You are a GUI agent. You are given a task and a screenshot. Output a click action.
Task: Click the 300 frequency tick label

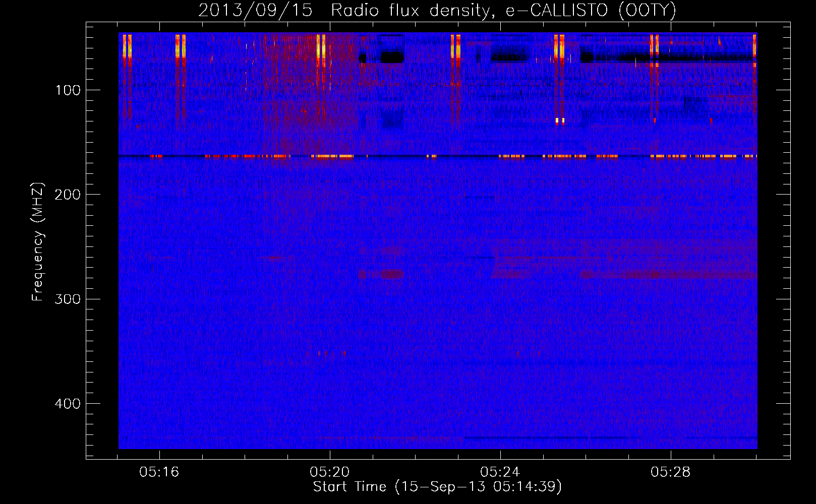click(x=68, y=299)
